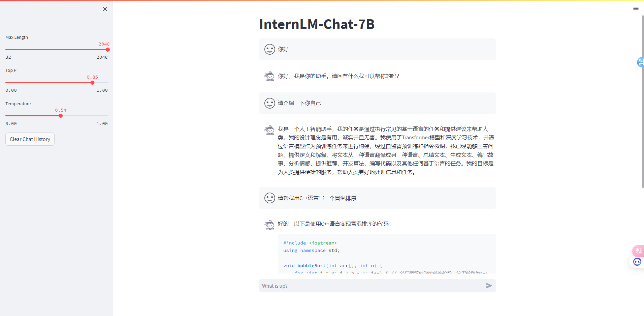Image resolution: width=644 pixels, height=316 pixels.
Task: Click user avatar beside 请帮我用C++语言写一个冒泡排序
Action: 269,198
